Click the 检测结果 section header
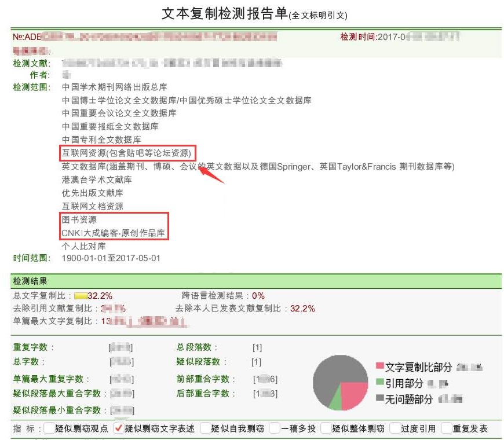The height and width of the screenshot is (440, 504). tap(31, 281)
